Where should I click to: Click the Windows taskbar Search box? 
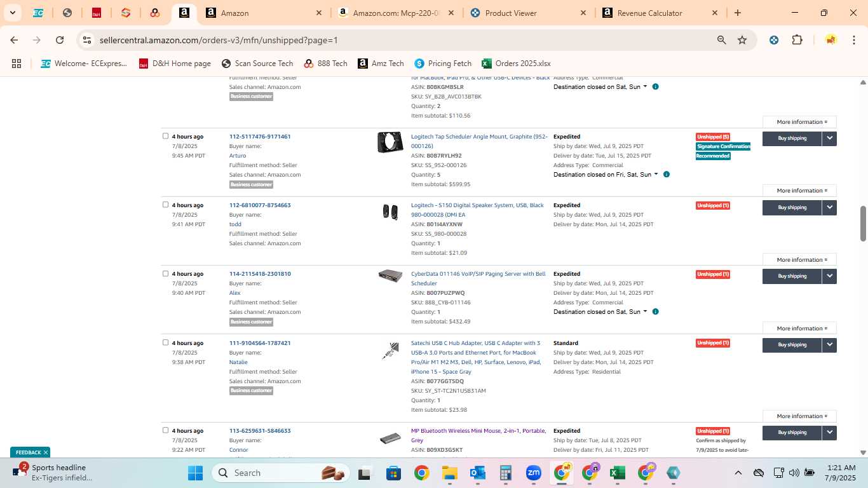point(281,473)
